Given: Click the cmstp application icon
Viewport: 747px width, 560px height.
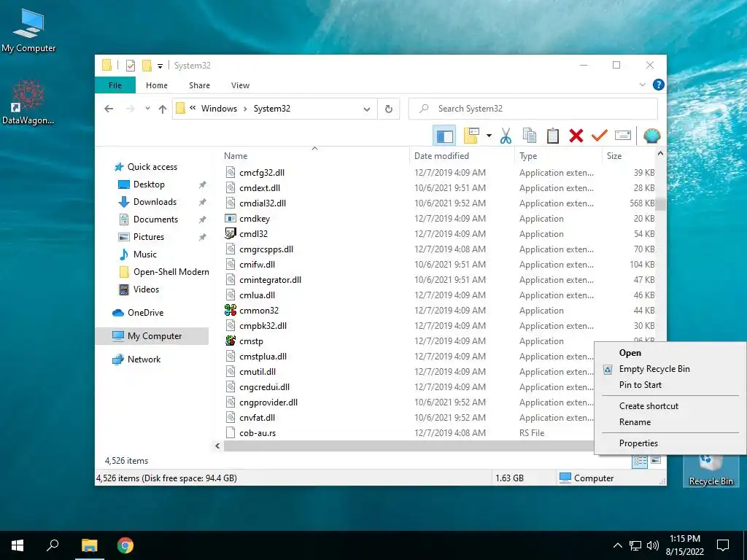Looking at the screenshot, I should (231, 341).
